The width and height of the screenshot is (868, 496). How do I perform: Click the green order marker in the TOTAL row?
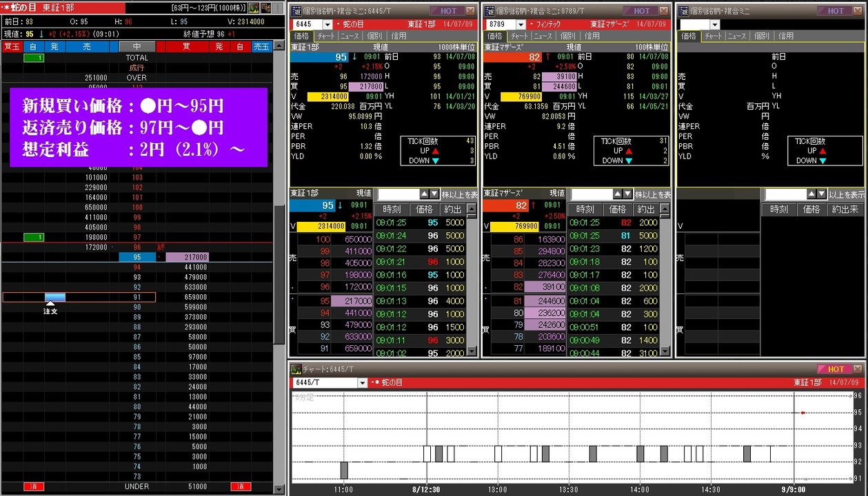point(33,58)
